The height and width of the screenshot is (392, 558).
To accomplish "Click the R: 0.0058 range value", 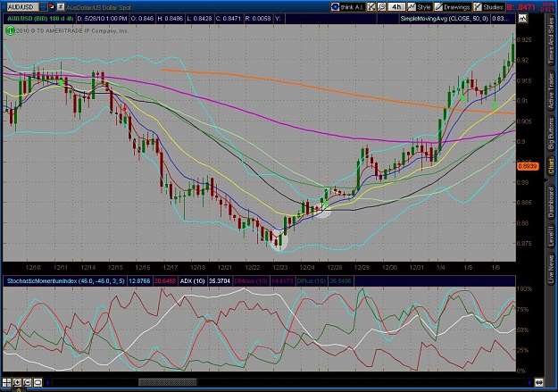I will pyautogui.click(x=258, y=19).
